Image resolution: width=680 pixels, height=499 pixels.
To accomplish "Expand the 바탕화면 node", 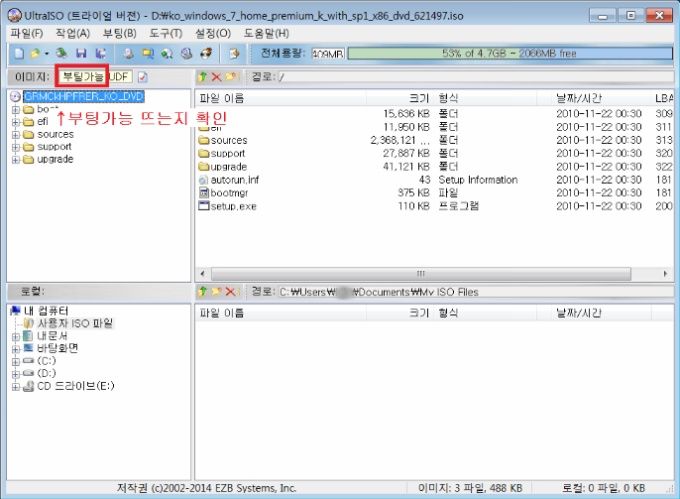I will 16,349.
